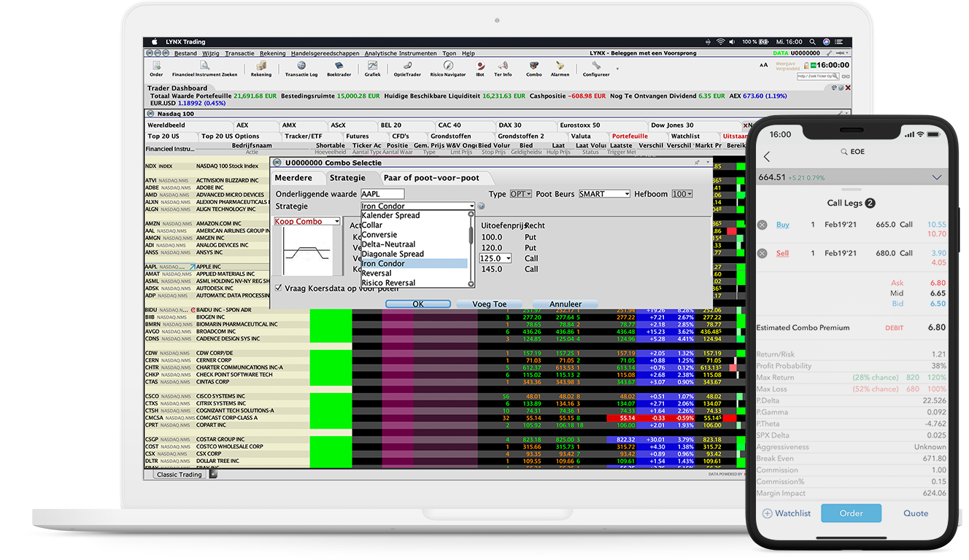Tap the phone back arrow
Image resolution: width=969 pixels, height=560 pixels.
pos(767,157)
